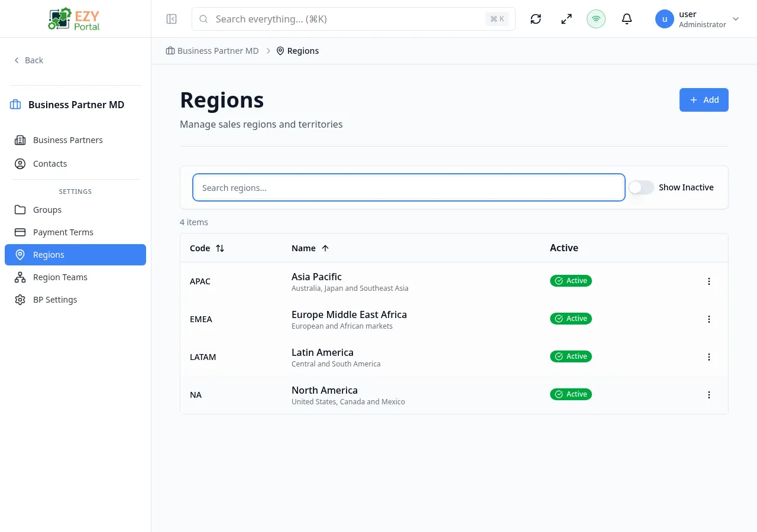Navigate to Business Partner MD breadcrumb
The height and width of the screenshot is (532, 757).
pyautogui.click(x=218, y=51)
